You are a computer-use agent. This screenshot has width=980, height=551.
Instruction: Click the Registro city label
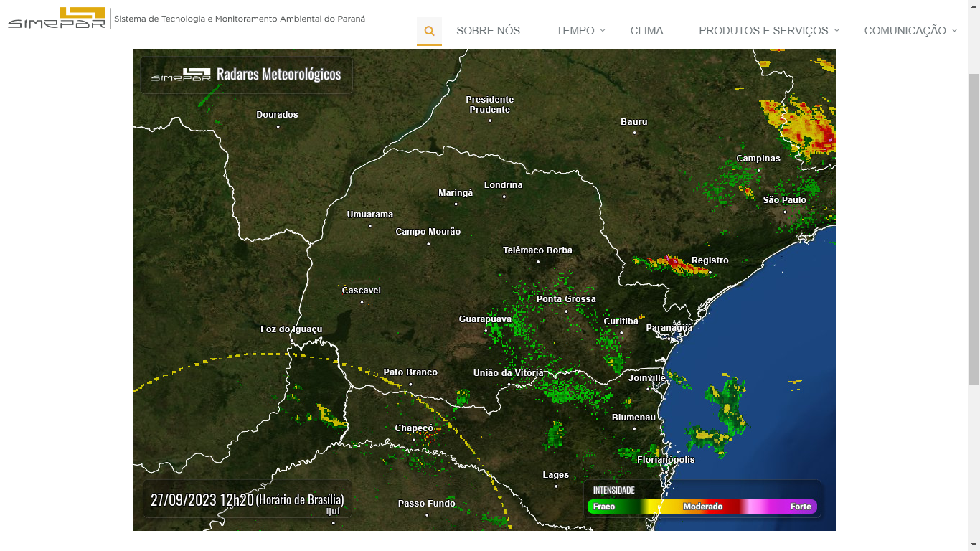point(710,260)
